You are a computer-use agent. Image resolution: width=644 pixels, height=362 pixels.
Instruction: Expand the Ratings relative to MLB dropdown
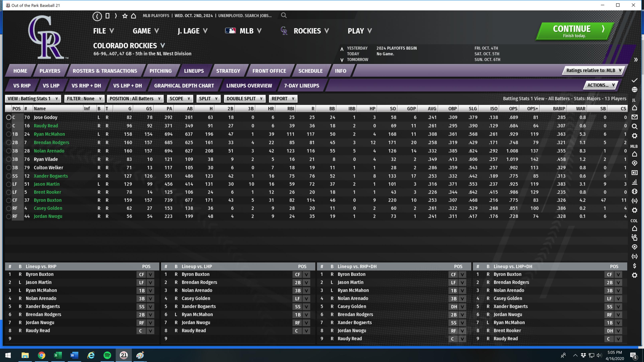pyautogui.click(x=593, y=70)
